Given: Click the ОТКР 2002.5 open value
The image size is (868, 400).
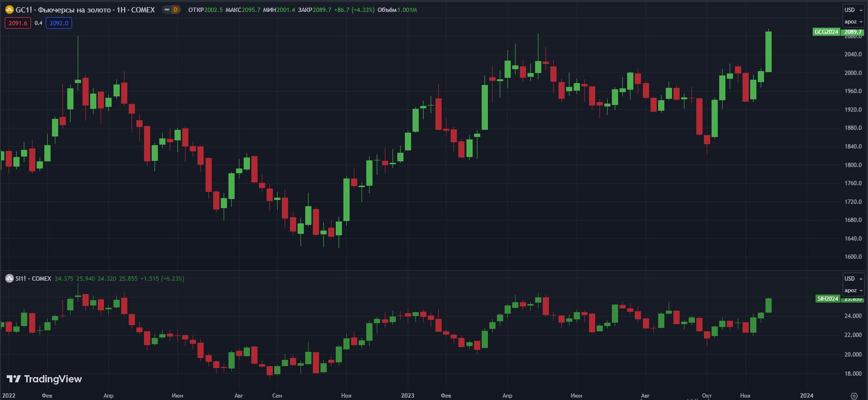Looking at the screenshot, I should (206, 10).
